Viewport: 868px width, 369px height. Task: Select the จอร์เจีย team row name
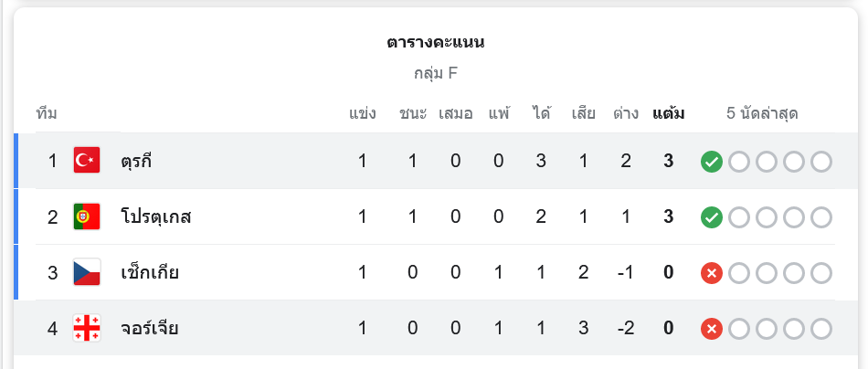[x=149, y=329]
